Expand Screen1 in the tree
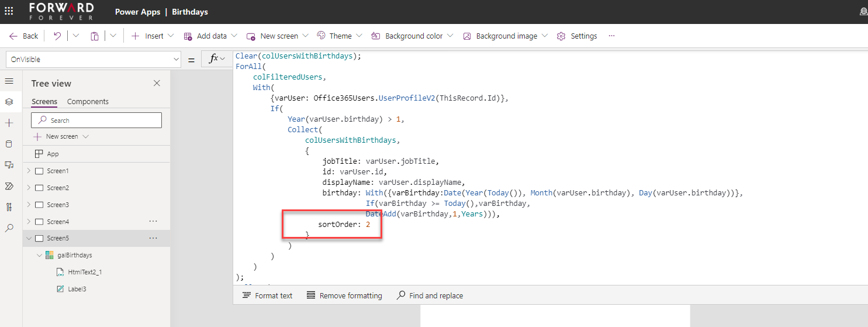Viewport: 868px width, 327px height. point(29,171)
